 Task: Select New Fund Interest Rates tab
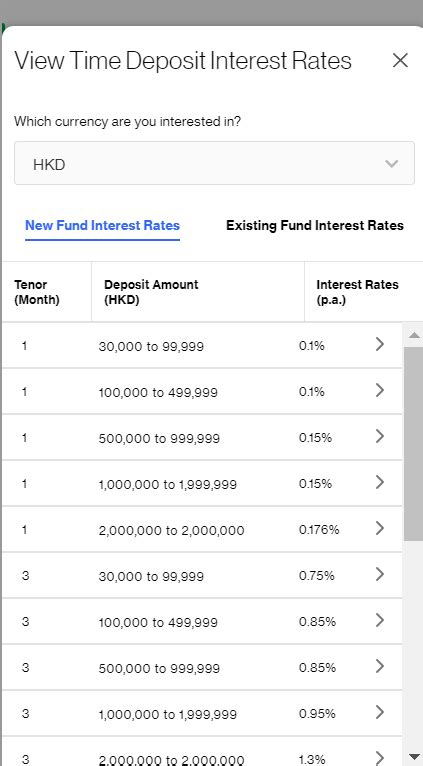(102, 226)
